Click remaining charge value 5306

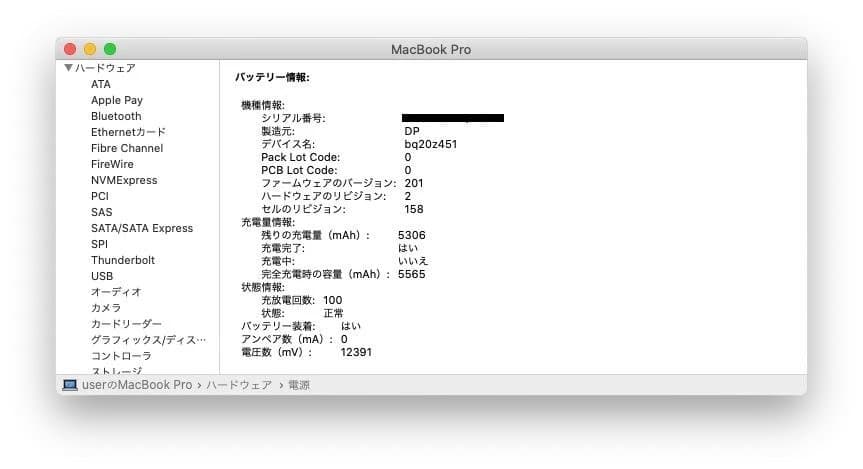[x=412, y=235]
